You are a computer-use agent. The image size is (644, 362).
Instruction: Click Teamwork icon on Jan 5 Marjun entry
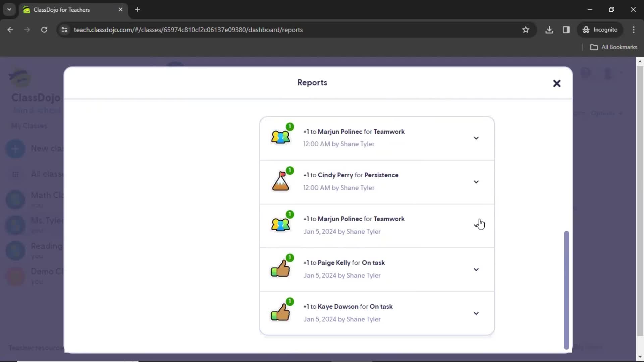281,224
